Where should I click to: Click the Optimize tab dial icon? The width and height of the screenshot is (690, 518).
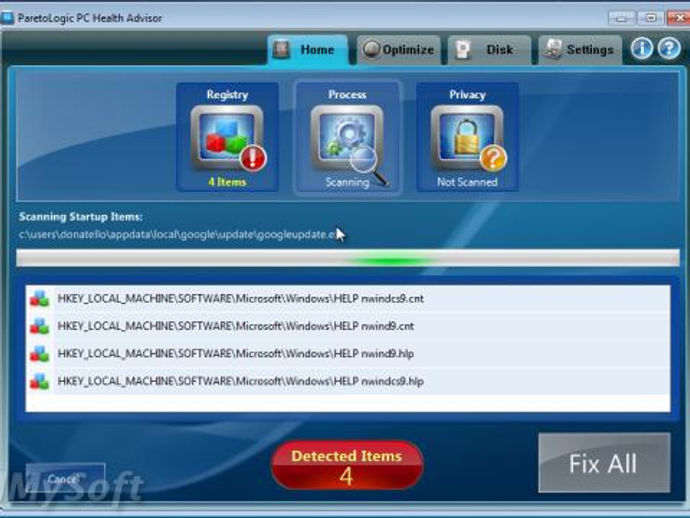[371, 49]
